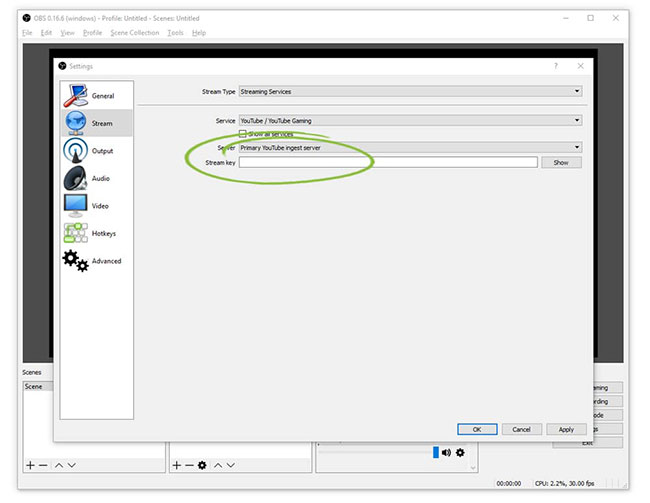650x503 pixels.
Task: Open the General settings category
Action: 95,96
